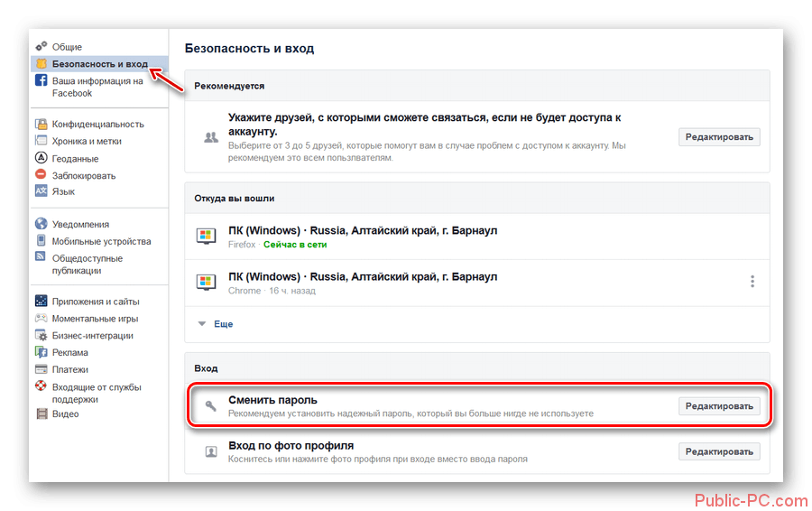The height and width of the screenshot is (511, 812).
Task: Go to Мобильные устройства settings
Action: (101, 242)
